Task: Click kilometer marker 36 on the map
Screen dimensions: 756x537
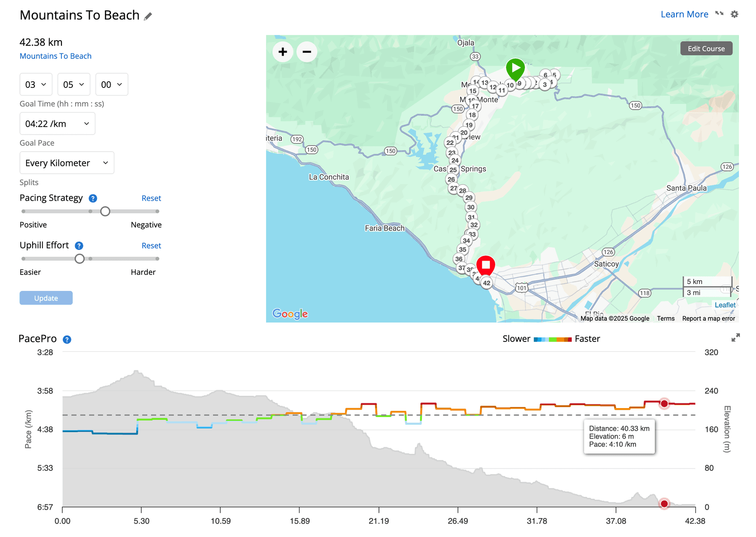Action: 459,259
